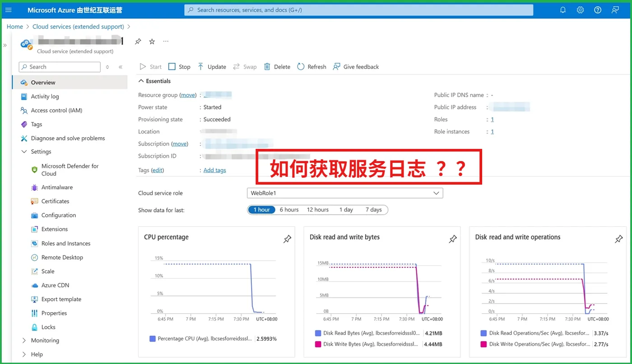Open the Roles count link
This screenshot has width=632, height=364.
(493, 120)
